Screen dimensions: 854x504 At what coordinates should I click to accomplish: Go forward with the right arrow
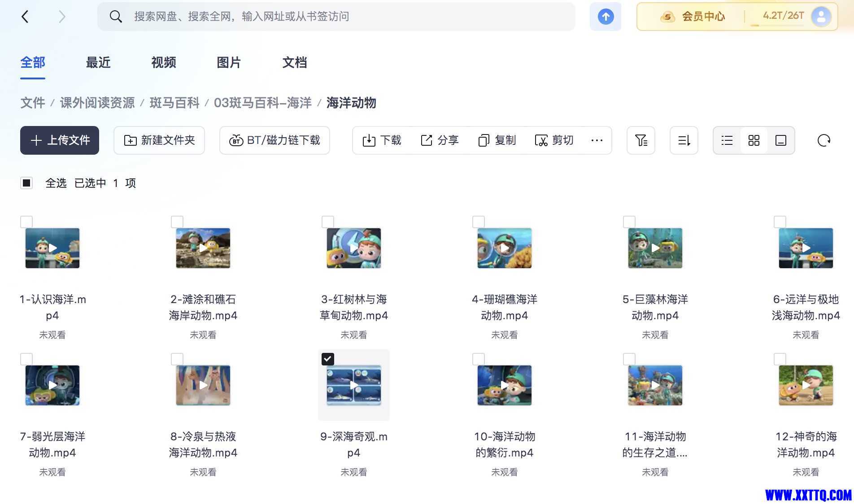click(x=62, y=17)
